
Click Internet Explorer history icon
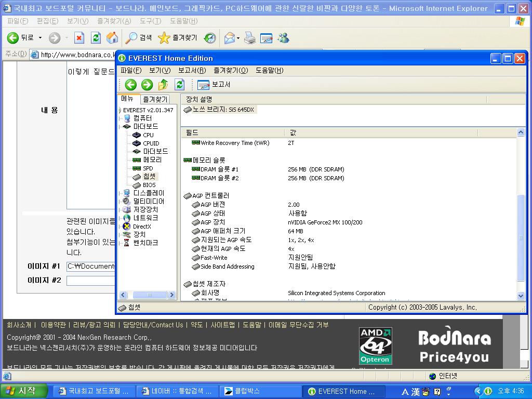point(210,37)
